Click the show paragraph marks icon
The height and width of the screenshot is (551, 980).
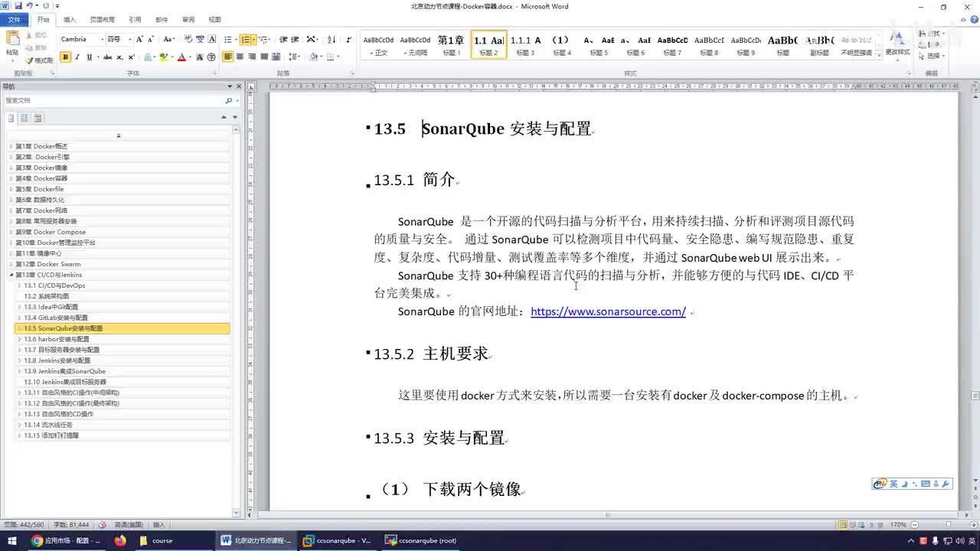[349, 39]
